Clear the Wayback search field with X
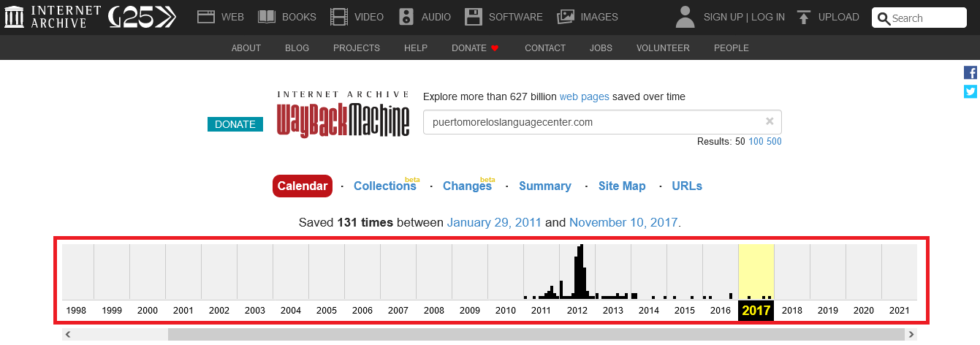The image size is (980, 345). (x=770, y=121)
